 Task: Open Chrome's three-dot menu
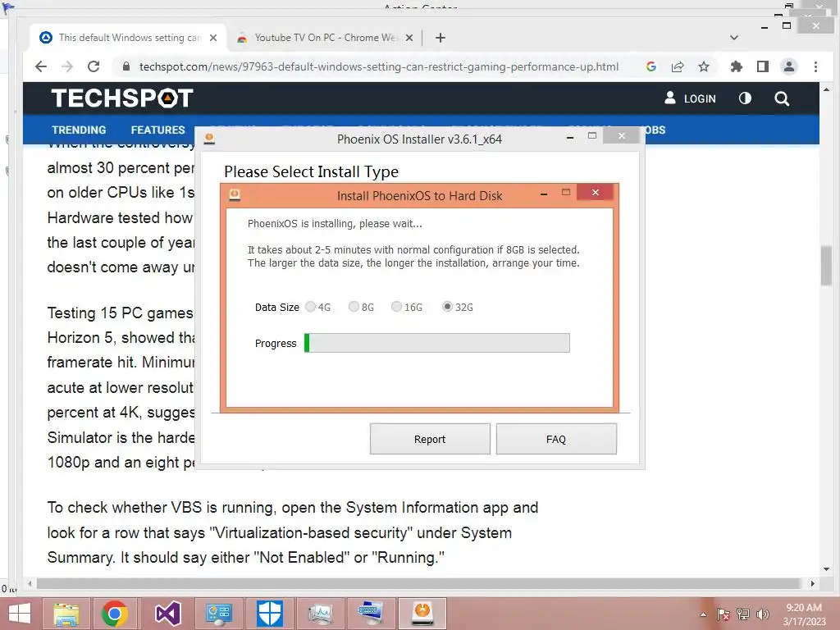pos(815,66)
